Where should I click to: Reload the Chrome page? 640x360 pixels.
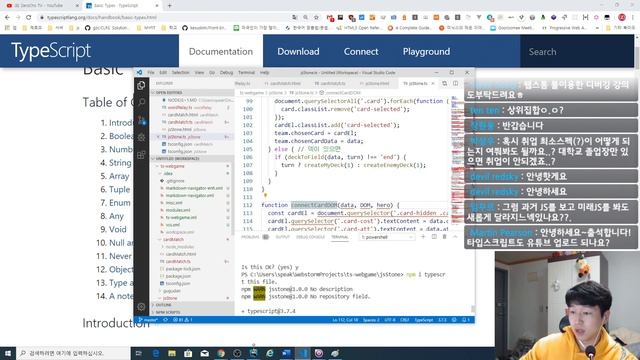point(28,17)
